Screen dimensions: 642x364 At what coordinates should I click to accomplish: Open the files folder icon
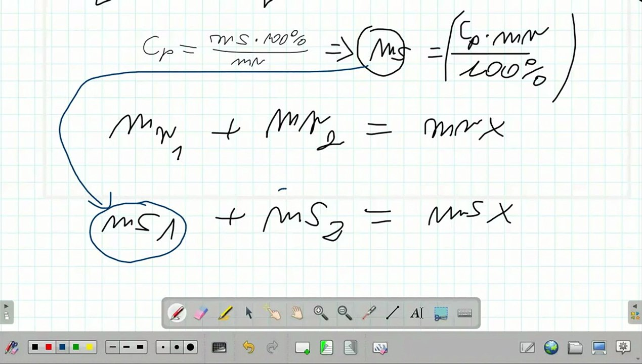point(575,347)
